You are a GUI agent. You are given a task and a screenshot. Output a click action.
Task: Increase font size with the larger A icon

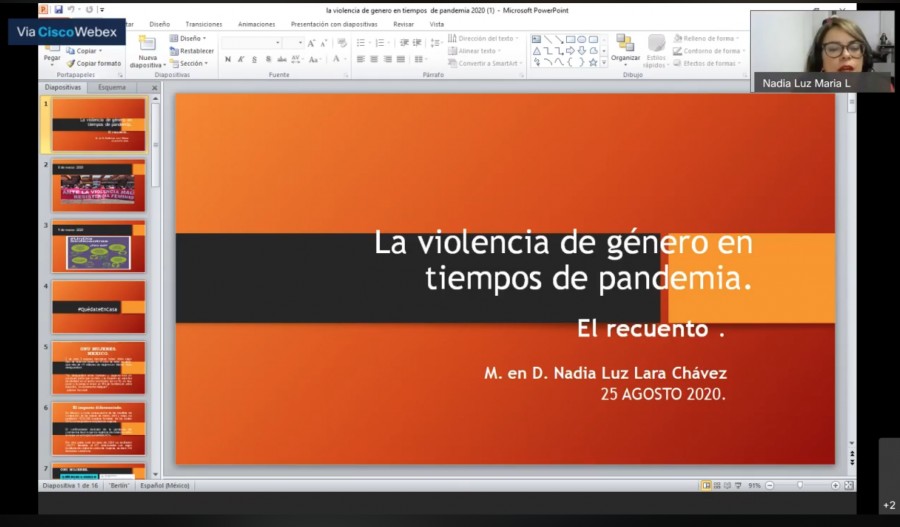311,43
